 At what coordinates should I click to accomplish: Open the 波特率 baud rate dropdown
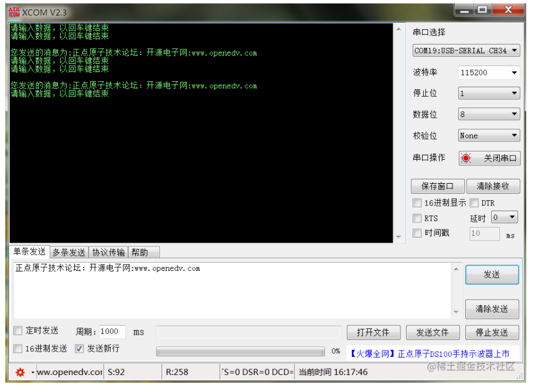click(489, 73)
